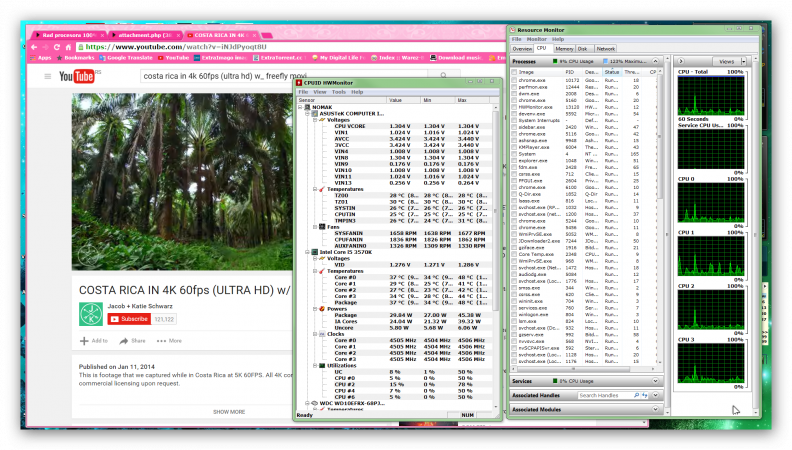The width and height of the screenshot is (792, 450).
Task: Go back using Chrome's back arrow
Action: (34, 47)
